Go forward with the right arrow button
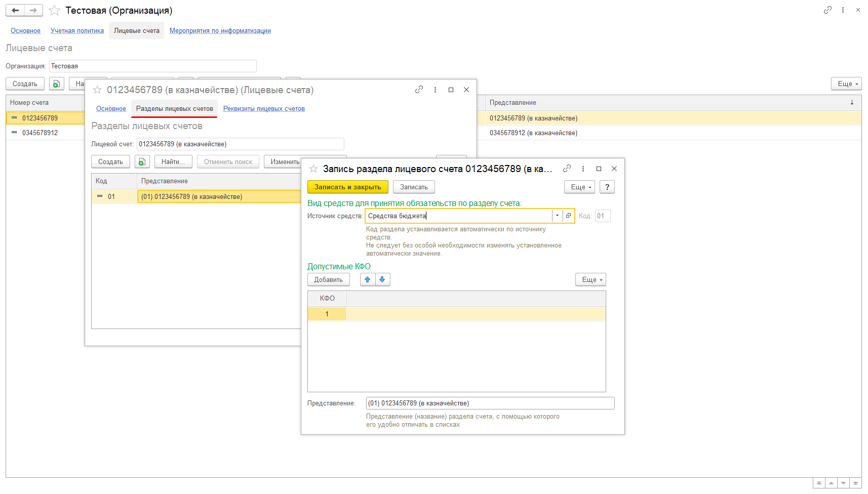868x494 pixels. point(33,11)
